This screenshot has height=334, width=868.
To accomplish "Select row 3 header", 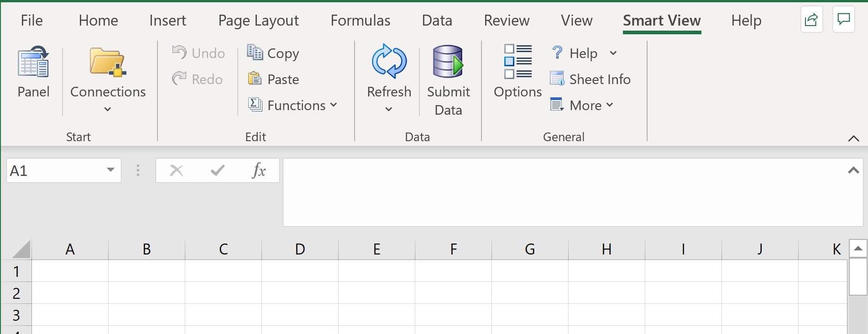I will pos(16,315).
